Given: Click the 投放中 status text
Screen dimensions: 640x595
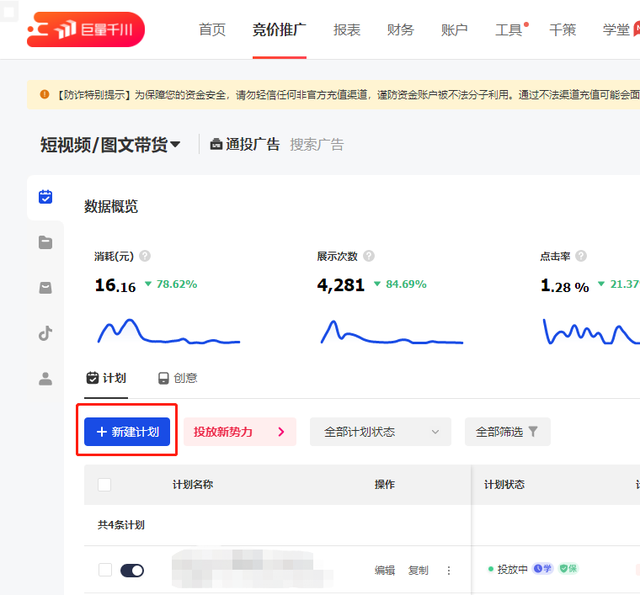Looking at the screenshot, I should (512, 569).
